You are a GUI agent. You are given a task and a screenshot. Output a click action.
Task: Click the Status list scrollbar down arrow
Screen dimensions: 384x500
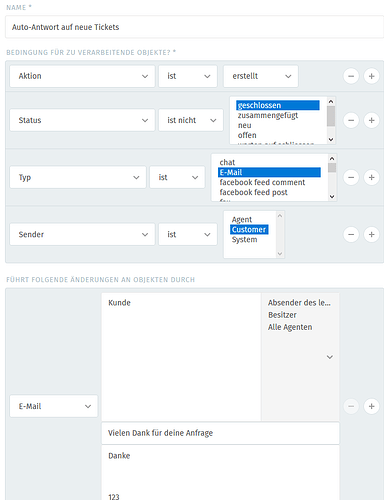[x=331, y=139]
